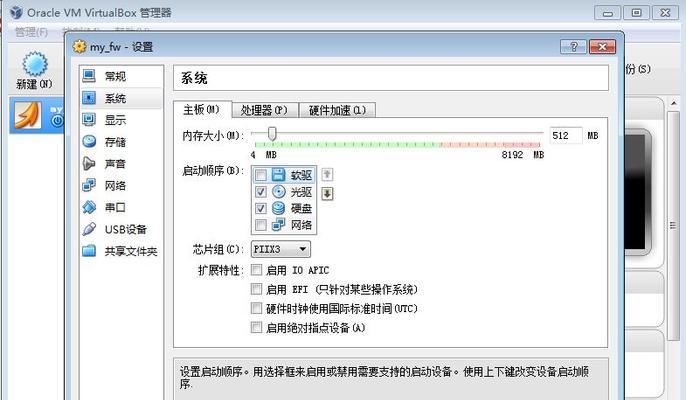Click the VirtualBox logo in the title bar

pyautogui.click(x=16, y=12)
